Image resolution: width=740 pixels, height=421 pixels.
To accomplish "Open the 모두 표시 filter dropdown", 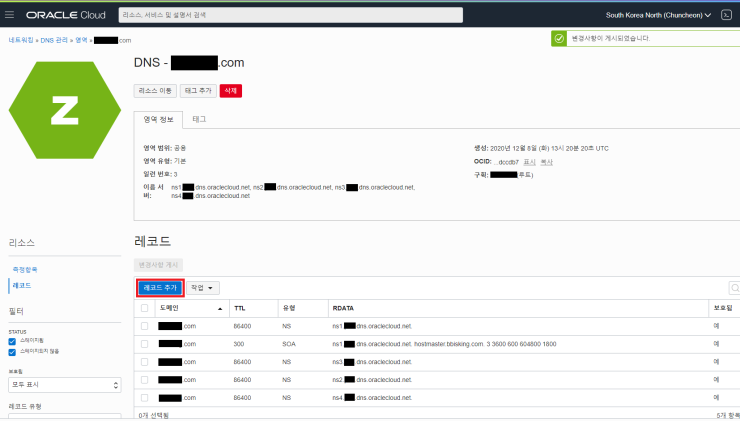I will pyautogui.click(x=65, y=384).
